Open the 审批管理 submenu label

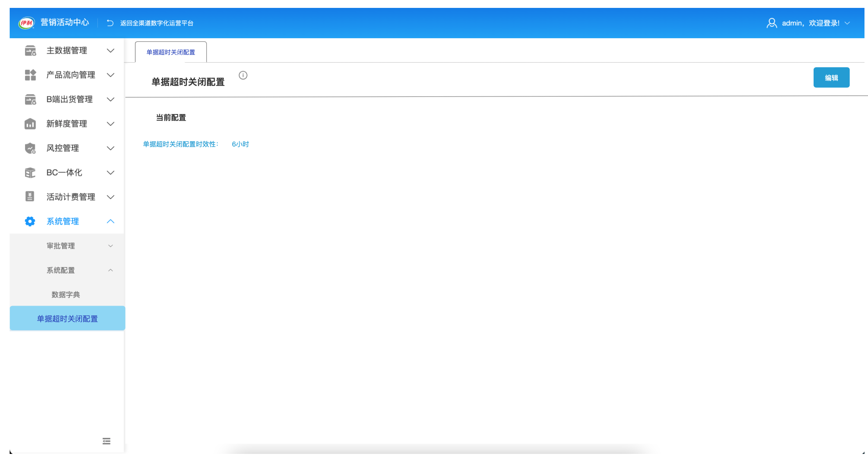click(61, 246)
